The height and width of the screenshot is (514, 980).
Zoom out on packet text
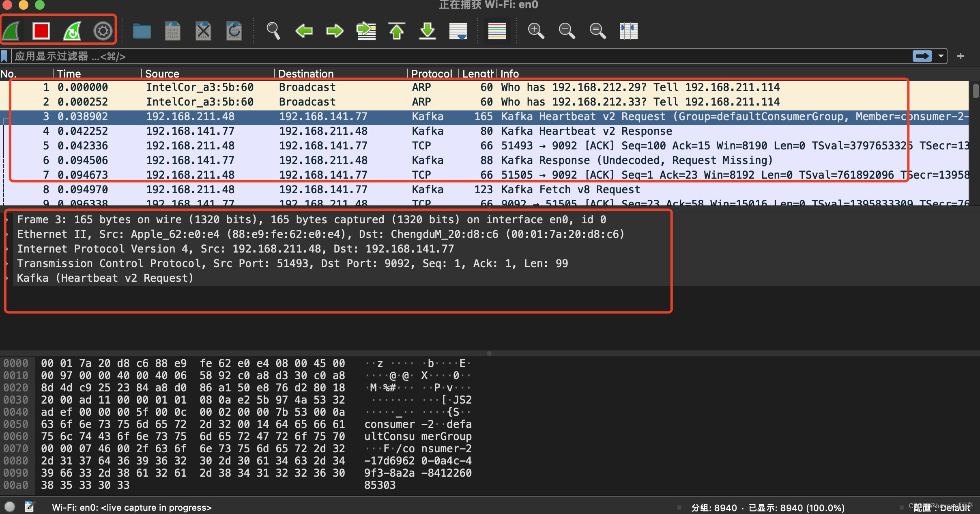coord(567,31)
